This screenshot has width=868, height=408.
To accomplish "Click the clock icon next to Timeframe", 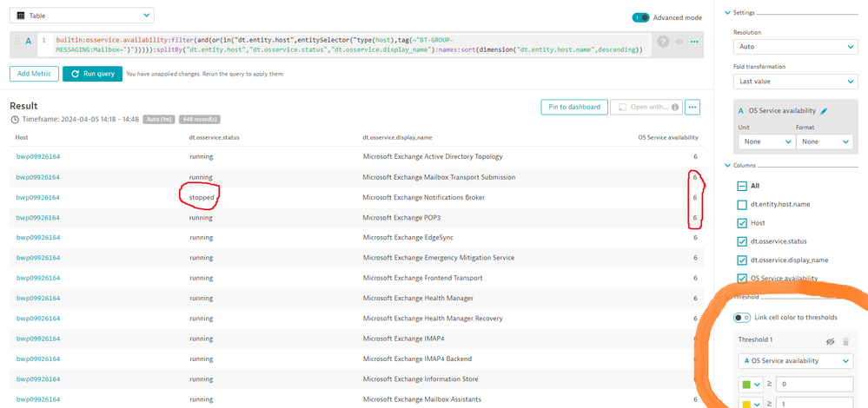I will (x=15, y=120).
